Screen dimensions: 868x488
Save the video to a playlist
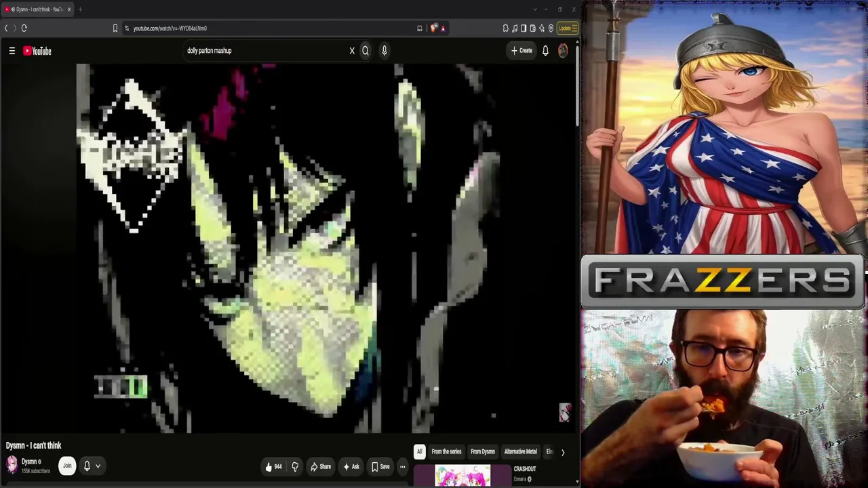click(380, 466)
